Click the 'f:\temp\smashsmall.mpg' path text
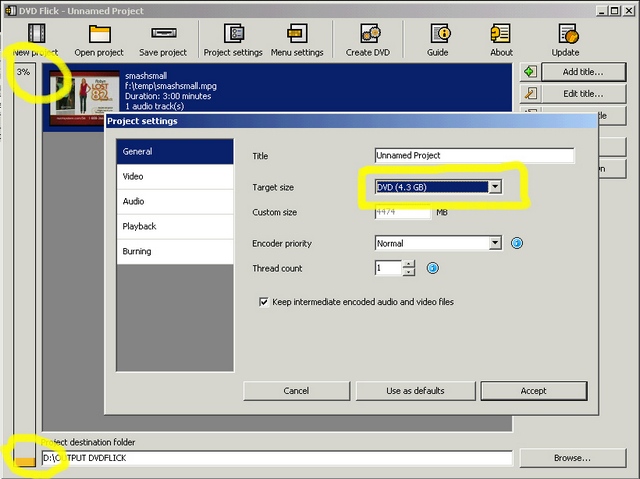 (x=171, y=86)
